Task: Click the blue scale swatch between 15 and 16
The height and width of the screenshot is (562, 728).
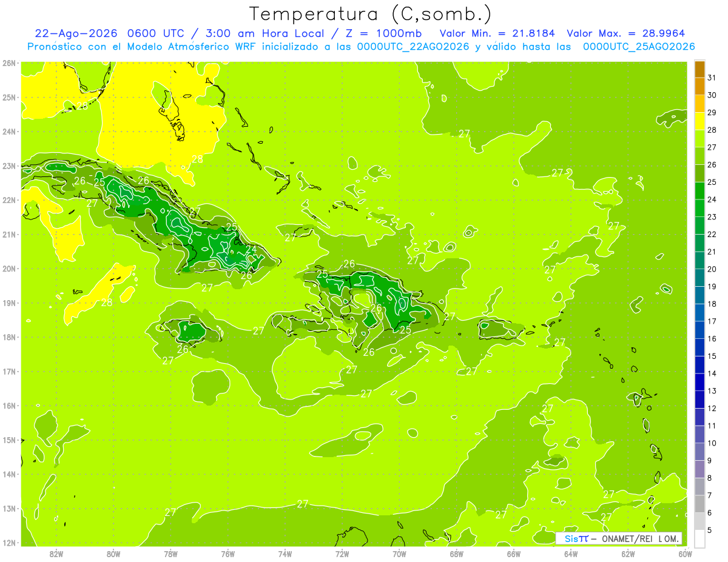Action: (700, 347)
